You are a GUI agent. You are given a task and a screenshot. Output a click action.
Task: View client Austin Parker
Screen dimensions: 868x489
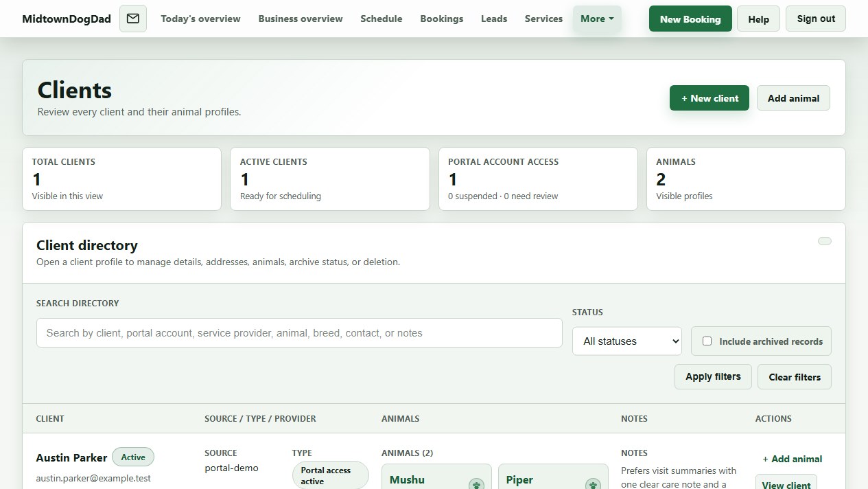click(786, 483)
